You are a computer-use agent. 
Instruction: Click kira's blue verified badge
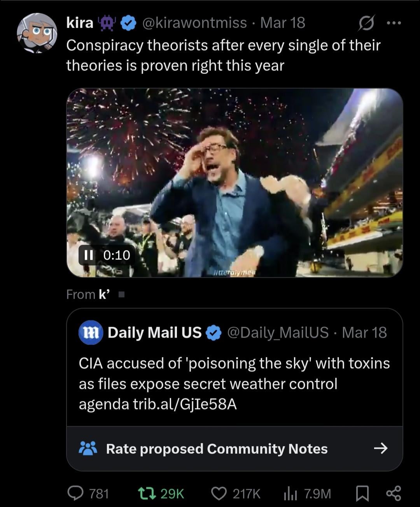click(128, 23)
